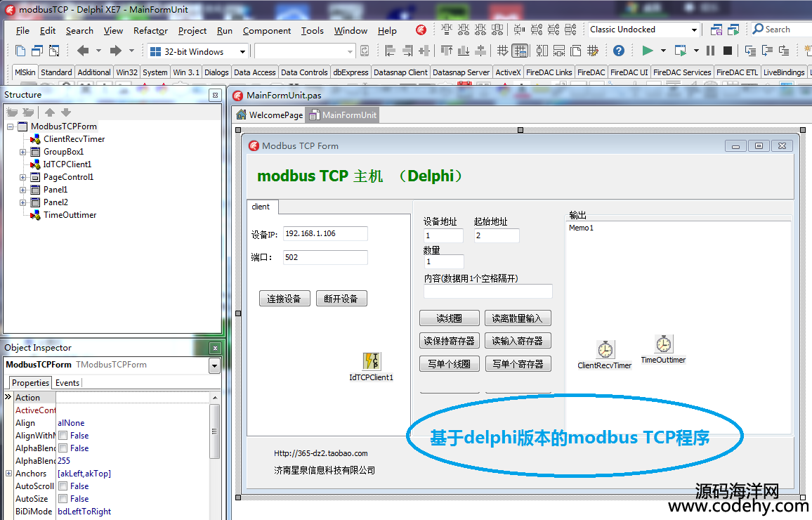
Task: Click the 断开设备 button
Action: click(x=341, y=299)
